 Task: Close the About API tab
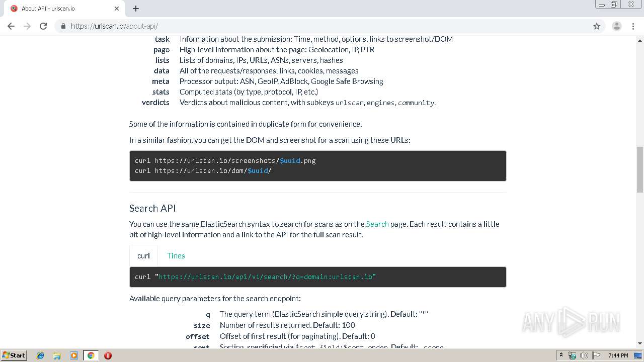(117, 9)
